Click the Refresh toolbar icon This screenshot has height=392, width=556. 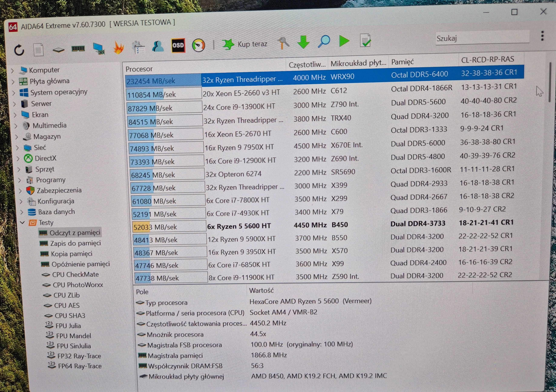tap(19, 50)
